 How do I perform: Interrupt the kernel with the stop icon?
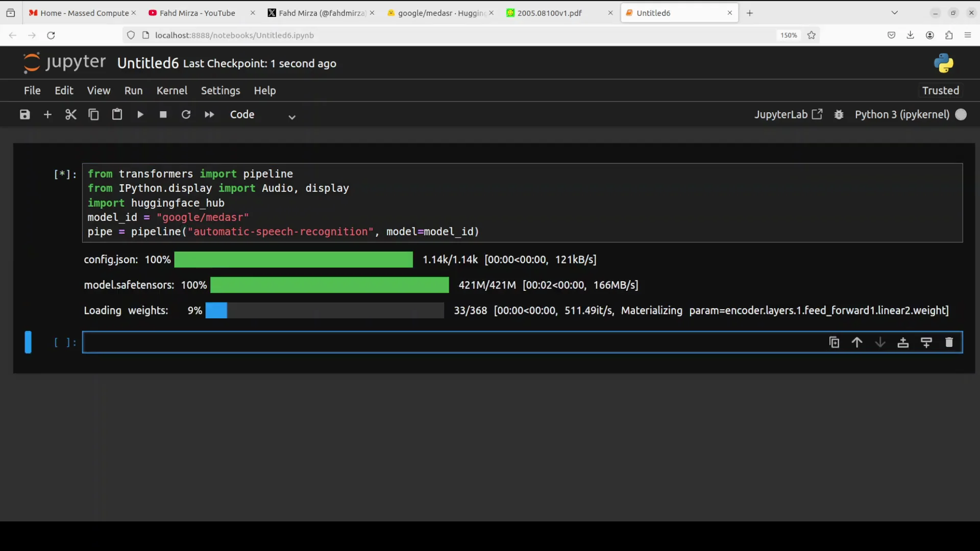coord(163,114)
